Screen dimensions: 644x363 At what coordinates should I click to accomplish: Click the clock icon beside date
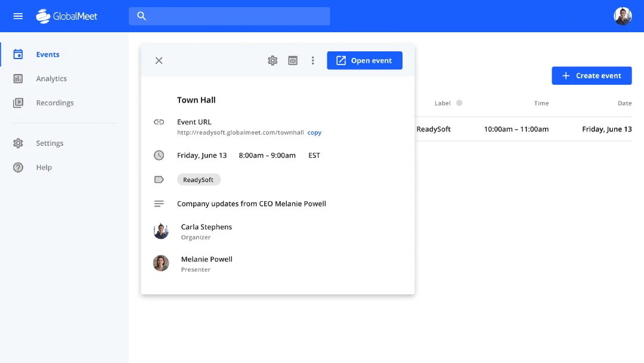(159, 155)
